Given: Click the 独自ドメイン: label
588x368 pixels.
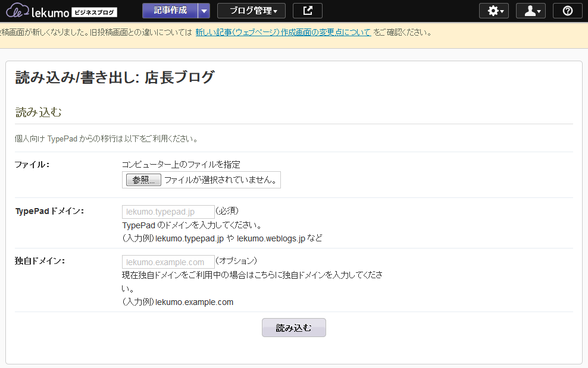Looking at the screenshot, I should click(40, 261).
